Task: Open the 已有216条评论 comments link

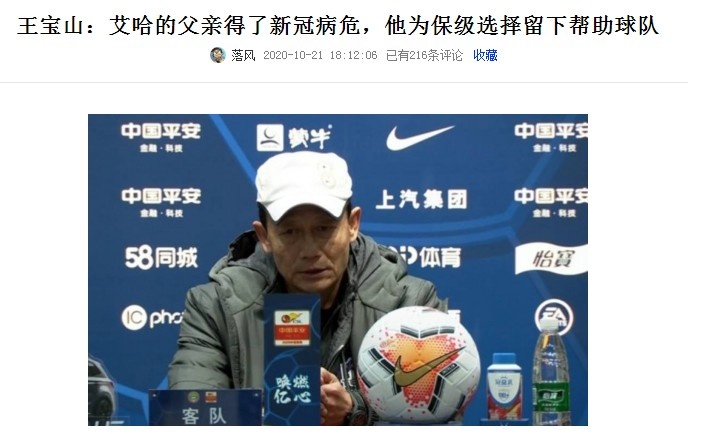Action: 424,56
